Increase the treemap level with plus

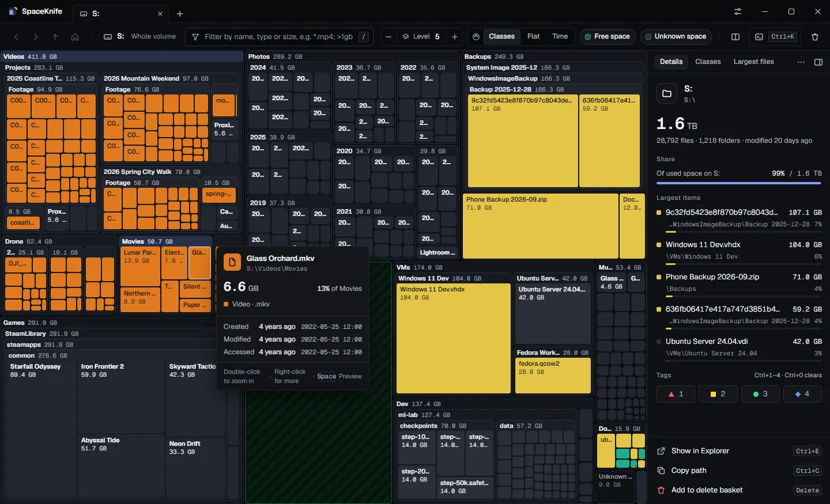pyautogui.click(x=455, y=37)
